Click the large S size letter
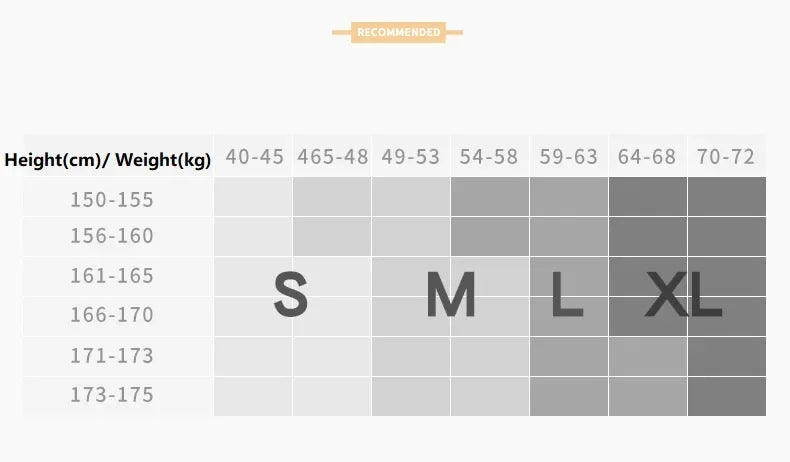Image resolution: width=790 pixels, height=462 pixels. [290, 295]
